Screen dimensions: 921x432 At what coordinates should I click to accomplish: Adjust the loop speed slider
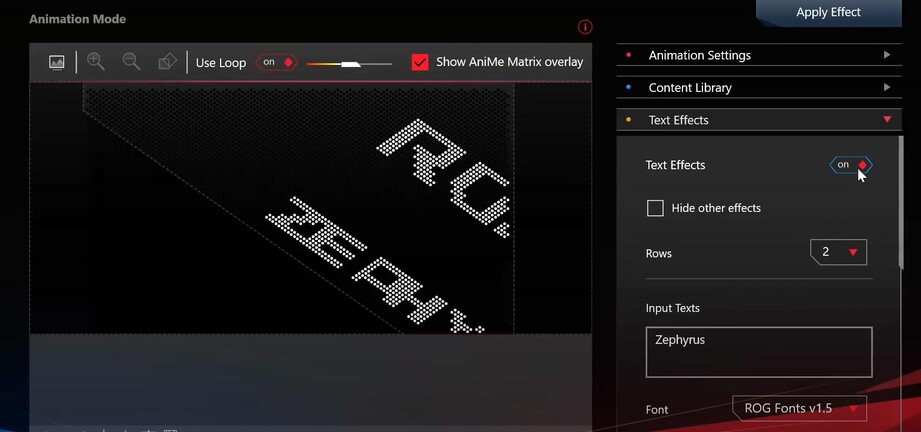click(349, 63)
